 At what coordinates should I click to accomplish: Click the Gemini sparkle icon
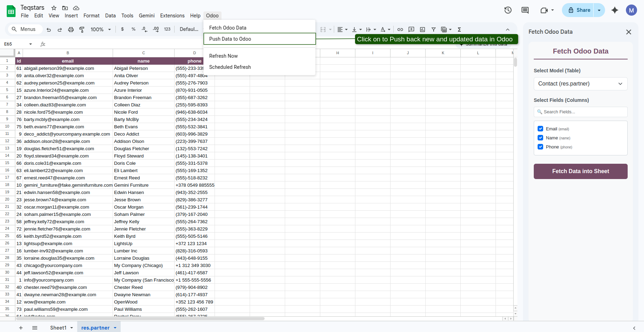tap(615, 10)
